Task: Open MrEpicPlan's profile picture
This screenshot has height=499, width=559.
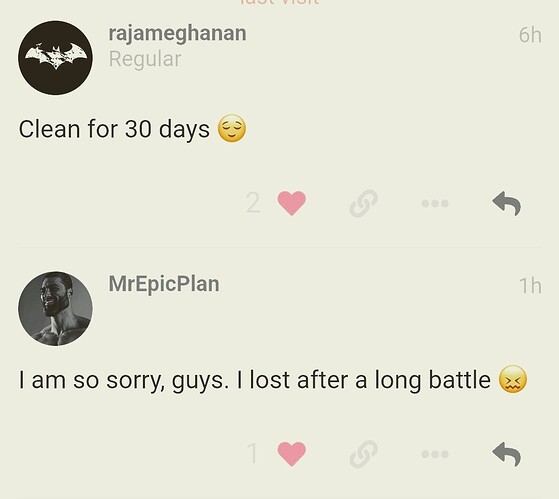Action: (x=55, y=309)
